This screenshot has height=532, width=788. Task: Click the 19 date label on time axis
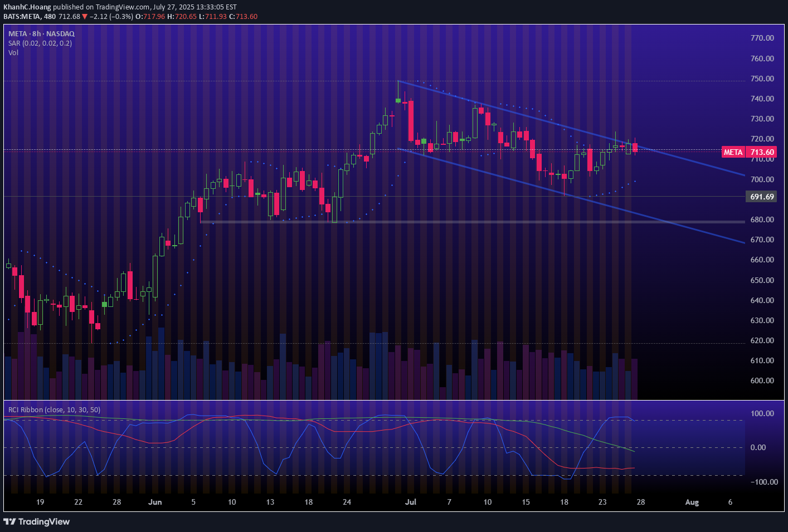tap(40, 502)
